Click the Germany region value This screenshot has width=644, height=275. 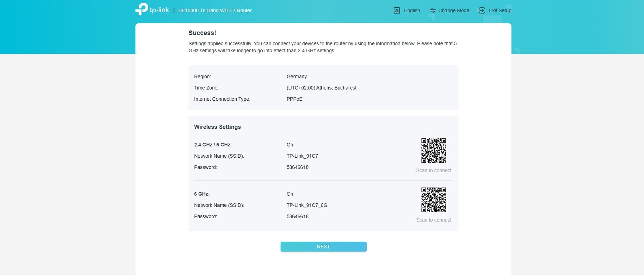tap(296, 77)
